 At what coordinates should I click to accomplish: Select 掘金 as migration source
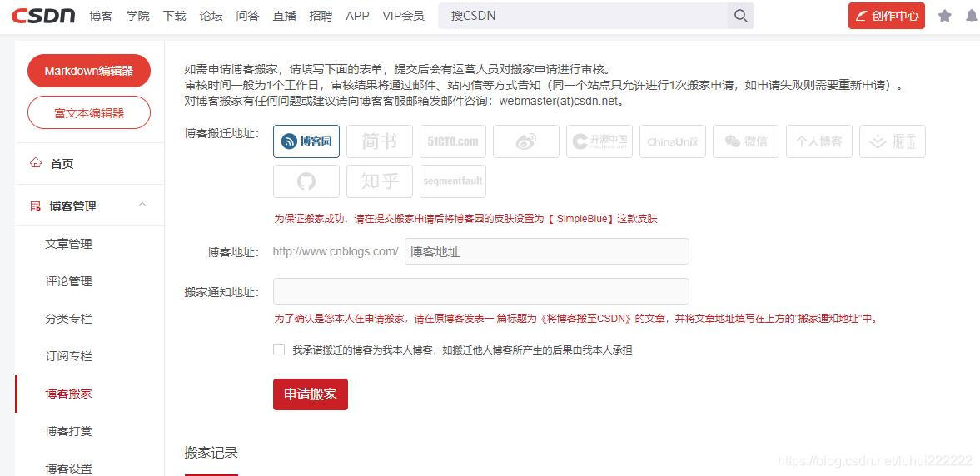(893, 141)
